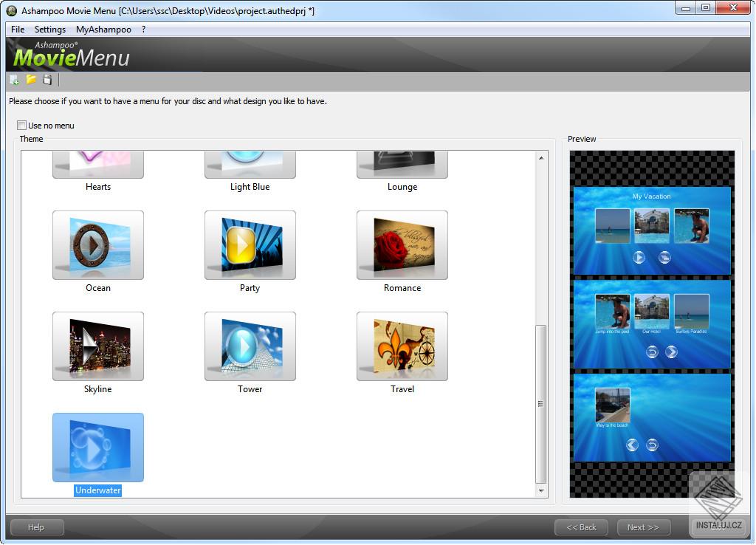Pick the Skyline theme icon
Screen dimensions: 756x545
98,346
